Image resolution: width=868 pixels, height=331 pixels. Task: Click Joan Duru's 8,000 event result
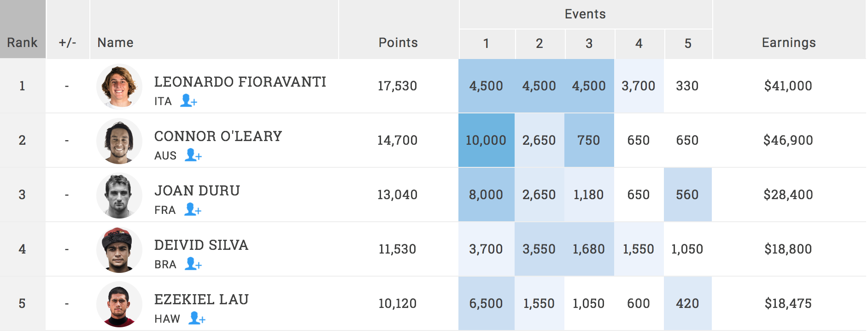(x=486, y=195)
